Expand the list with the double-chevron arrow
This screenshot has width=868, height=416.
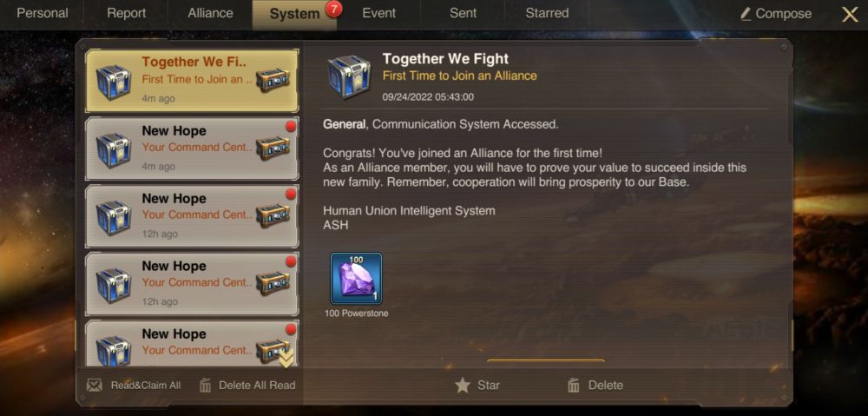pyautogui.click(x=286, y=360)
